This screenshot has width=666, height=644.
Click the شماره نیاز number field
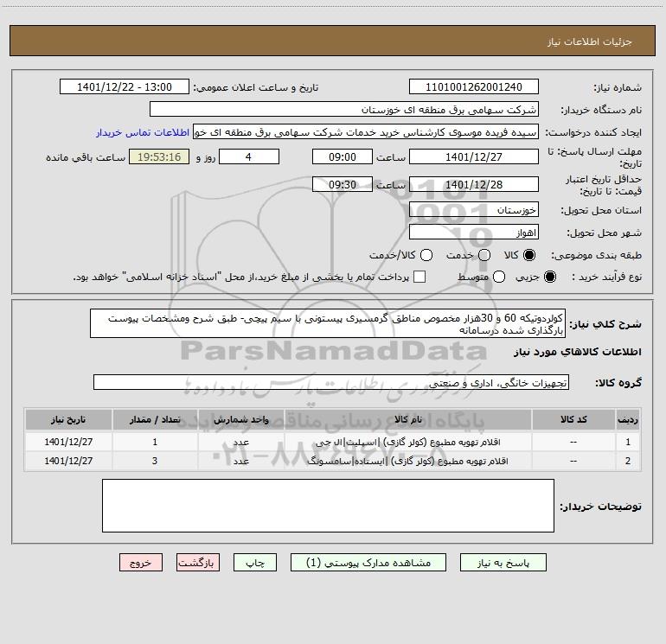click(x=473, y=87)
